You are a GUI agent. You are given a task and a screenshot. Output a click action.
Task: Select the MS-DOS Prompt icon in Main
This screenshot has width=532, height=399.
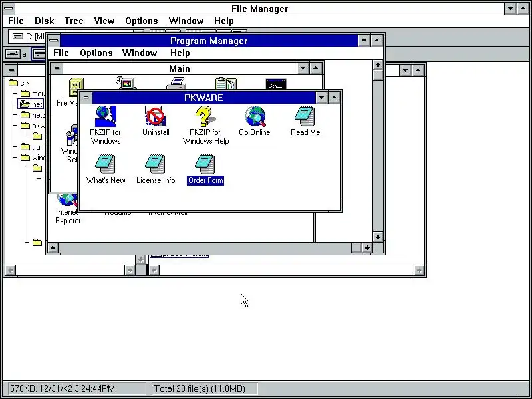click(276, 84)
